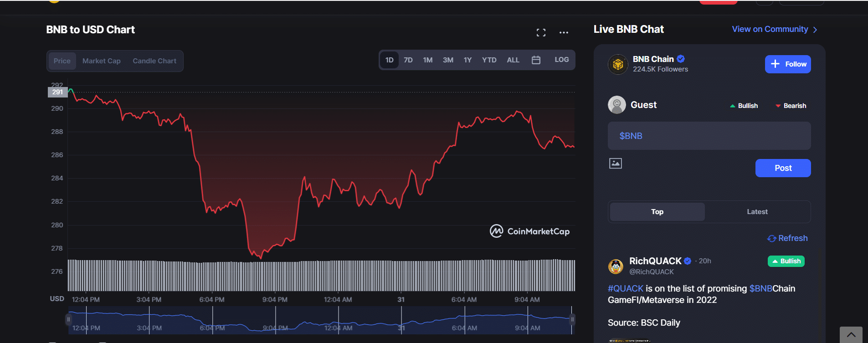Open the chart three-dot more options menu
Image resolution: width=868 pixels, height=343 pixels.
pos(564,32)
